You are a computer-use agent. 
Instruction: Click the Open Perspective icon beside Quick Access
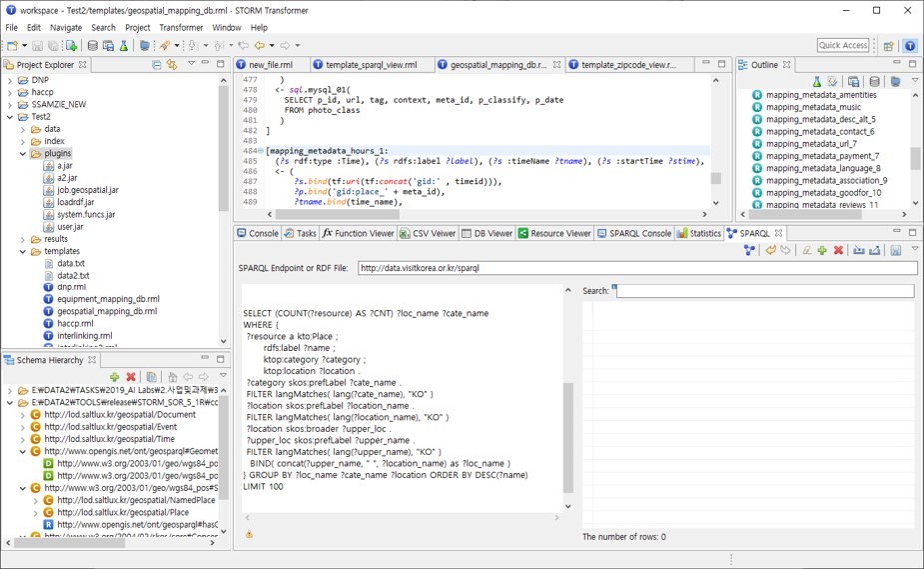pos(889,45)
